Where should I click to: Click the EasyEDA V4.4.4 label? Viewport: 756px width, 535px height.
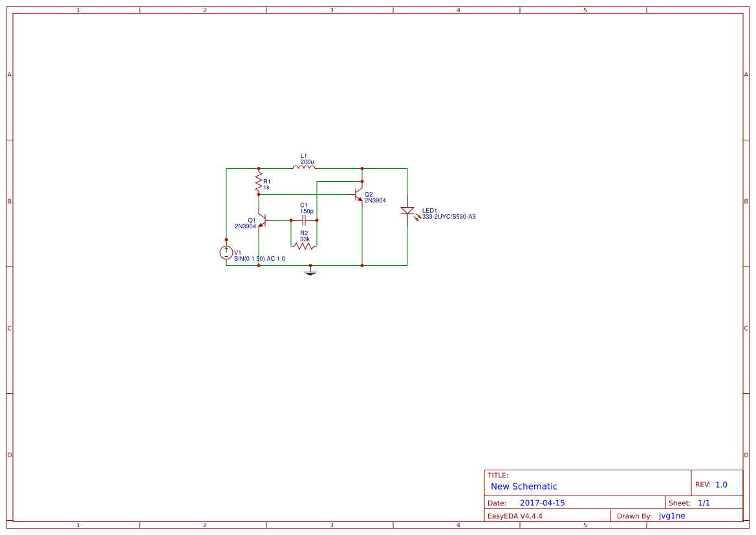(515, 516)
